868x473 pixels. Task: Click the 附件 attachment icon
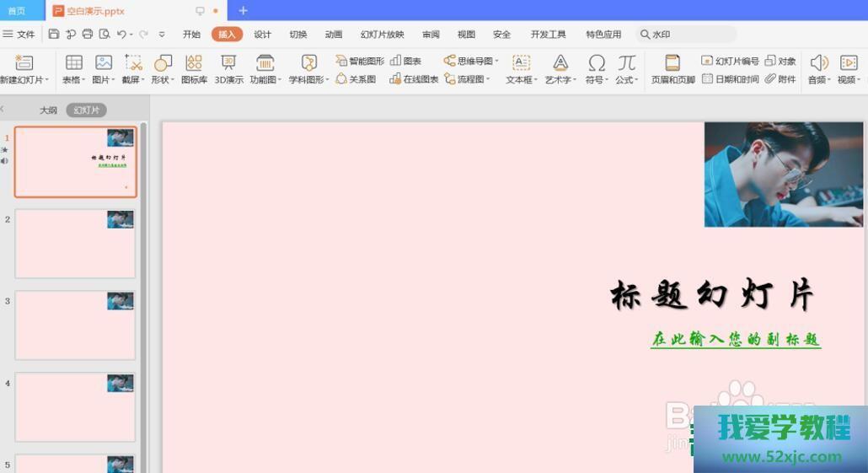click(x=780, y=79)
